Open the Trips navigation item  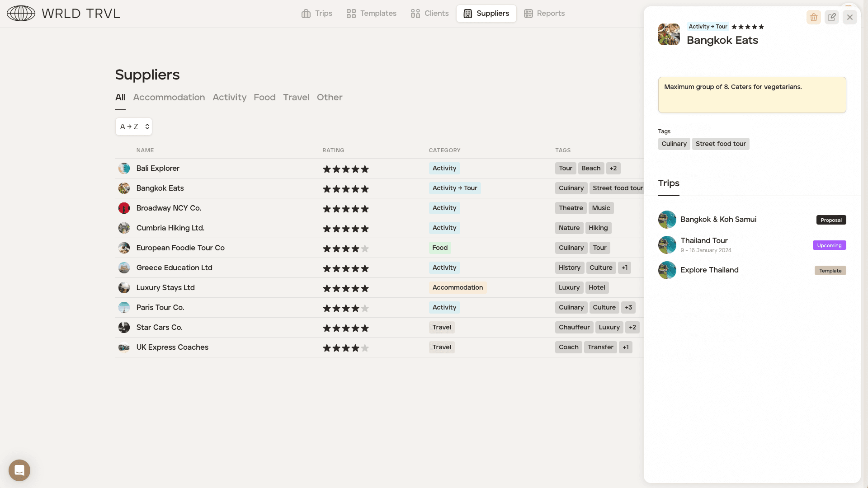pyautogui.click(x=317, y=14)
